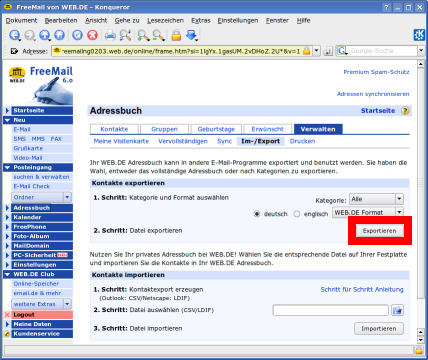The image size is (428, 360).
Task: Switch to the Geburtstage tab
Action: click(x=216, y=129)
